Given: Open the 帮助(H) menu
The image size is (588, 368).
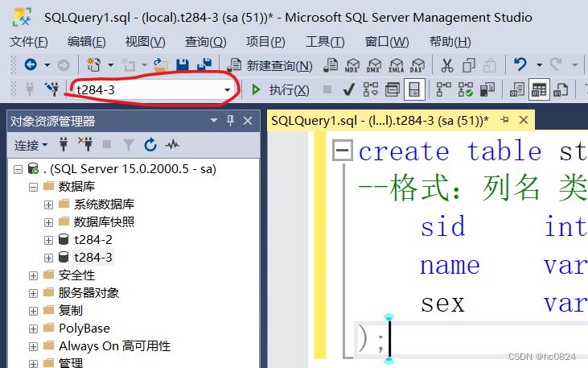Looking at the screenshot, I should pos(450,42).
